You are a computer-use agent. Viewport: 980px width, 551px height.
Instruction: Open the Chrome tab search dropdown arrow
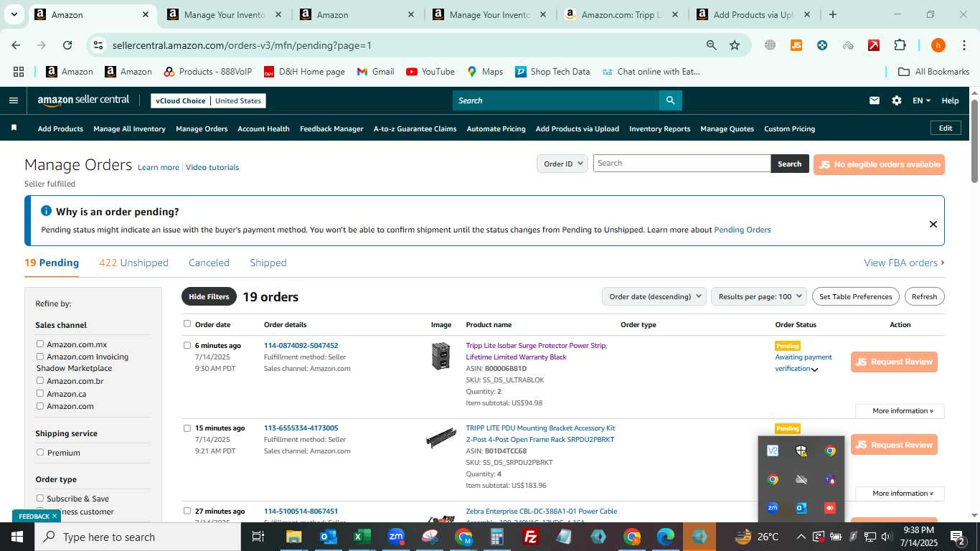coord(14,14)
